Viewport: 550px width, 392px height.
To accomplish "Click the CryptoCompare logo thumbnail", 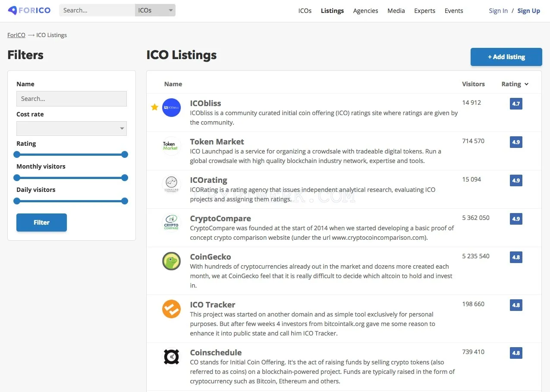I will click(171, 223).
